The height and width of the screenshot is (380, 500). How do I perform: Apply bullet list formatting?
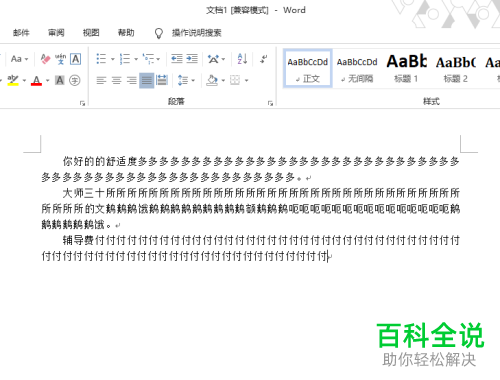point(101,59)
